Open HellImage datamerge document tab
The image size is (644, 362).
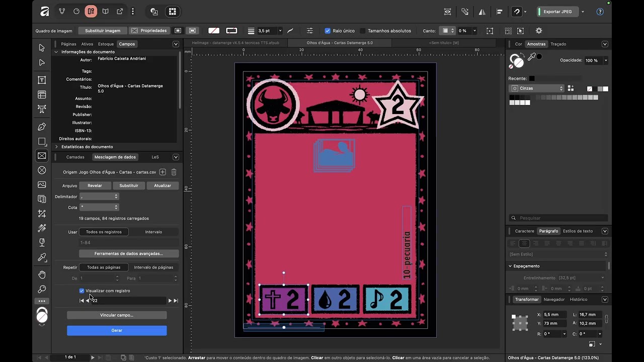click(x=235, y=43)
